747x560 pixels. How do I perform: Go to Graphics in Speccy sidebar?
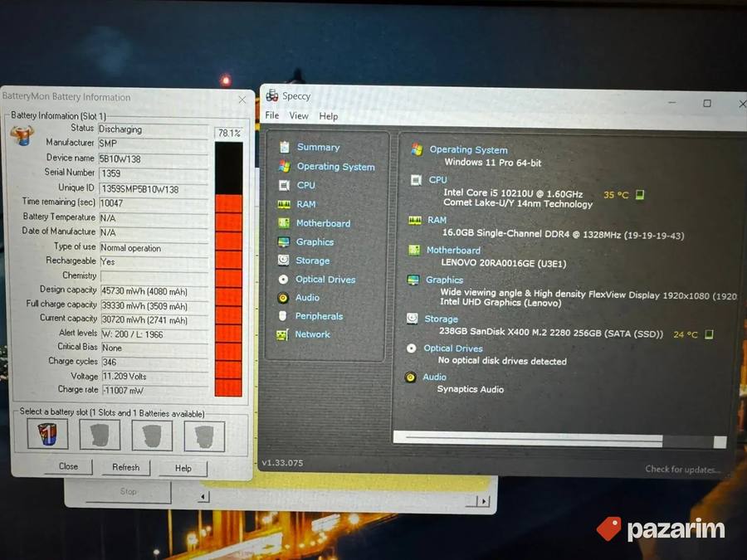point(315,242)
